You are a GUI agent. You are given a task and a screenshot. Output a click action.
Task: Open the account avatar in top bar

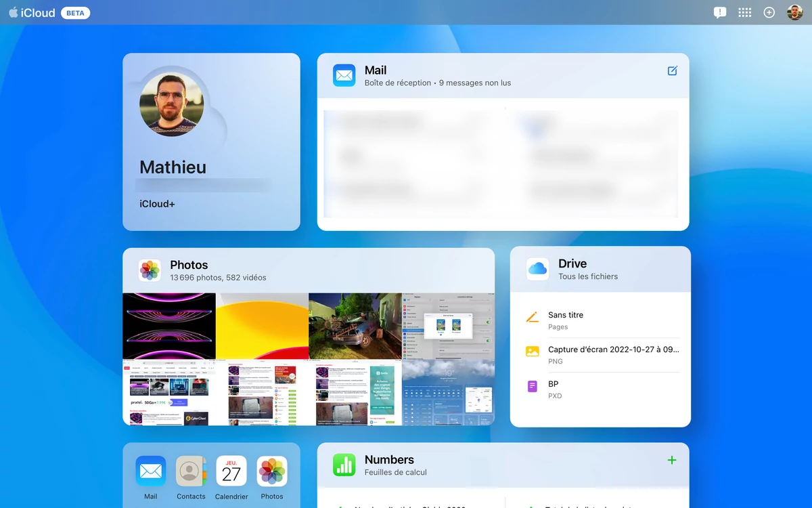coord(794,13)
